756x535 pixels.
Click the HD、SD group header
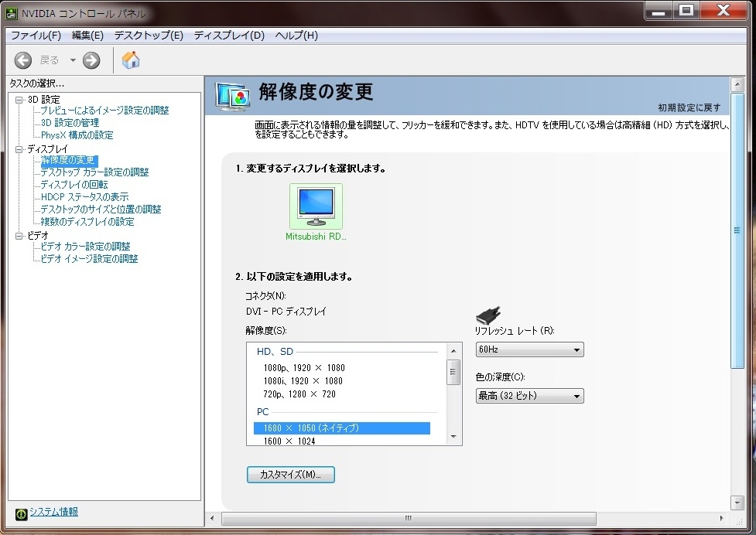(x=275, y=352)
